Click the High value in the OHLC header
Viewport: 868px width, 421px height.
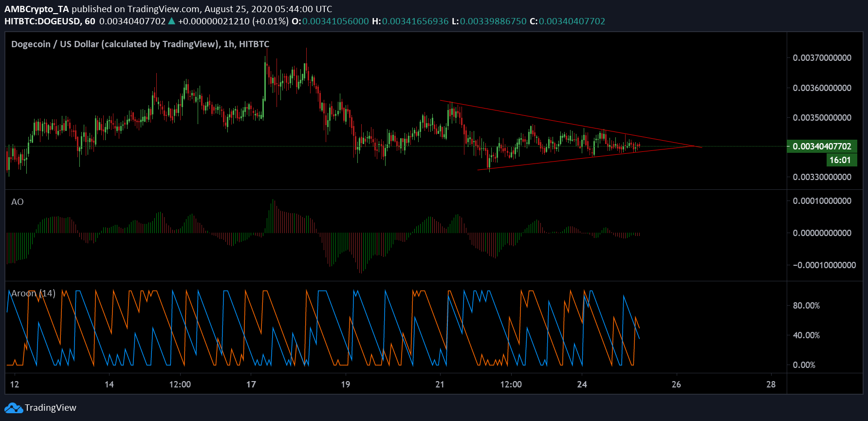coord(415,21)
